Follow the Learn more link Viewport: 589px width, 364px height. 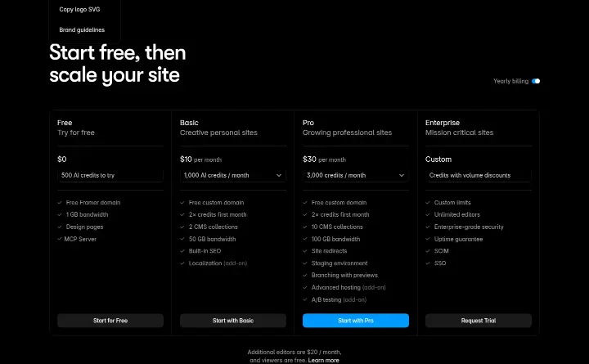point(323,360)
